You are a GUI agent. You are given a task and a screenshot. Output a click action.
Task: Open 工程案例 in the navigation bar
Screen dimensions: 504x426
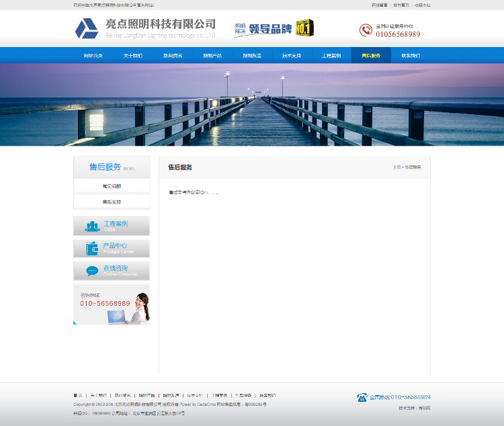click(331, 56)
